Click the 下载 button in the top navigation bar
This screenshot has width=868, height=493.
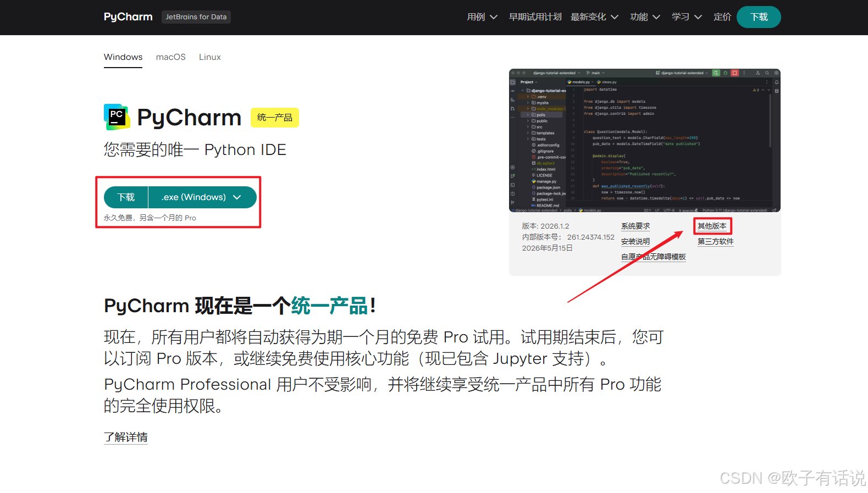coord(759,17)
